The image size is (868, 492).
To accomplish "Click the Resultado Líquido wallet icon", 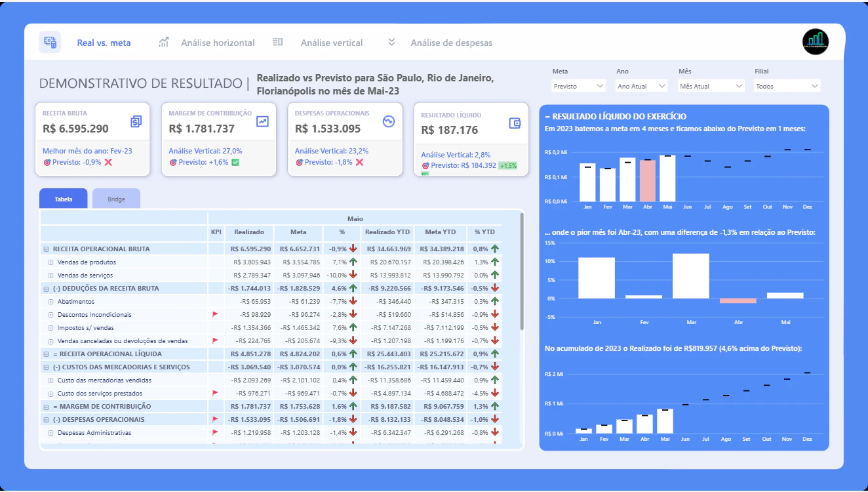I will (x=515, y=123).
